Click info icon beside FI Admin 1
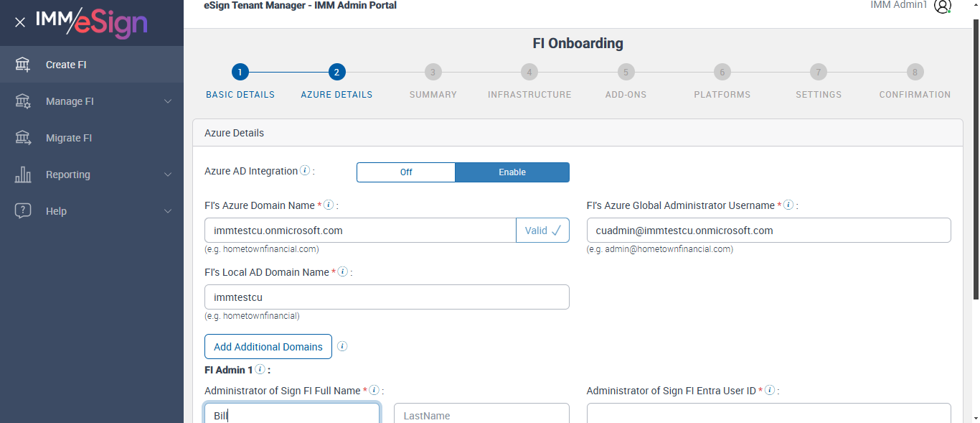The width and height of the screenshot is (980, 423). 260,369
